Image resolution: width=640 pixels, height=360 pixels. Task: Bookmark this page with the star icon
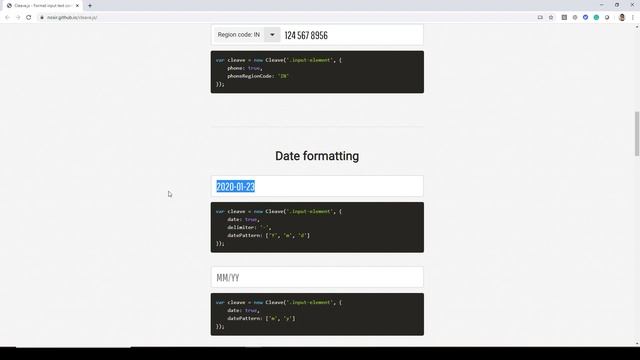pyautogui.click(x=551, y=18)
